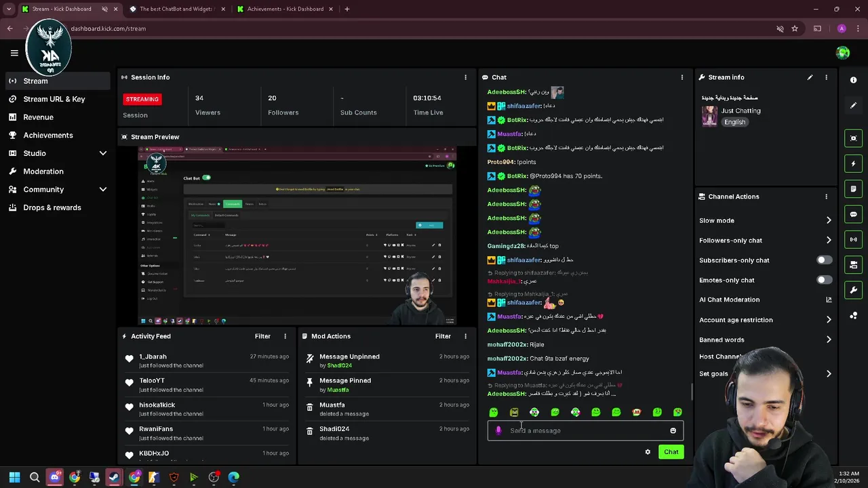868x488 pixels.
Task: Click the three-dots cluster icon in right rail
Action: pyautogui.click(x=853, y=315)
